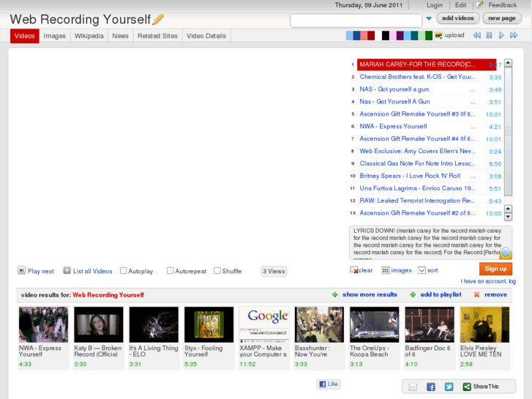
Task: Click the new page button
Action: tap(502, 18)
